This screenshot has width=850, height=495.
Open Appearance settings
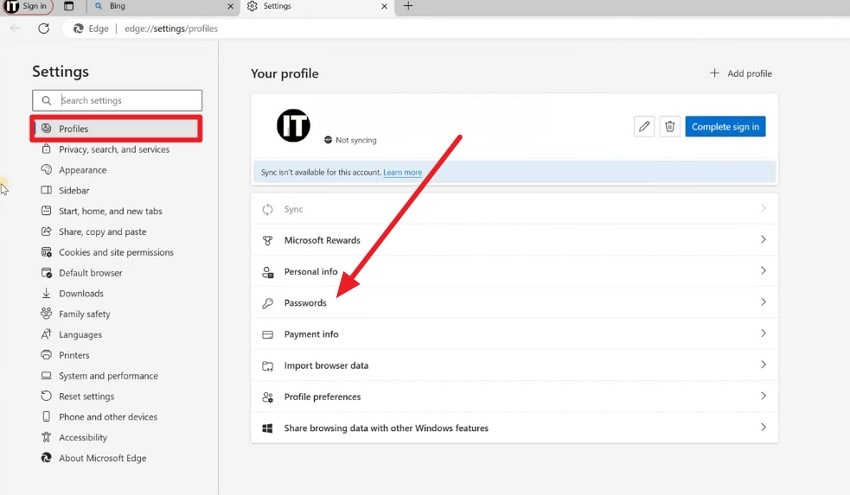coord(74,170)
